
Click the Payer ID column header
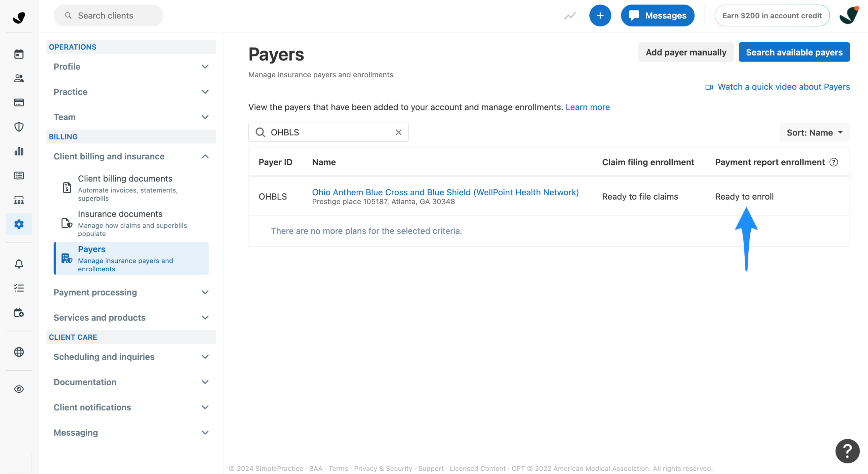point(275,162)
